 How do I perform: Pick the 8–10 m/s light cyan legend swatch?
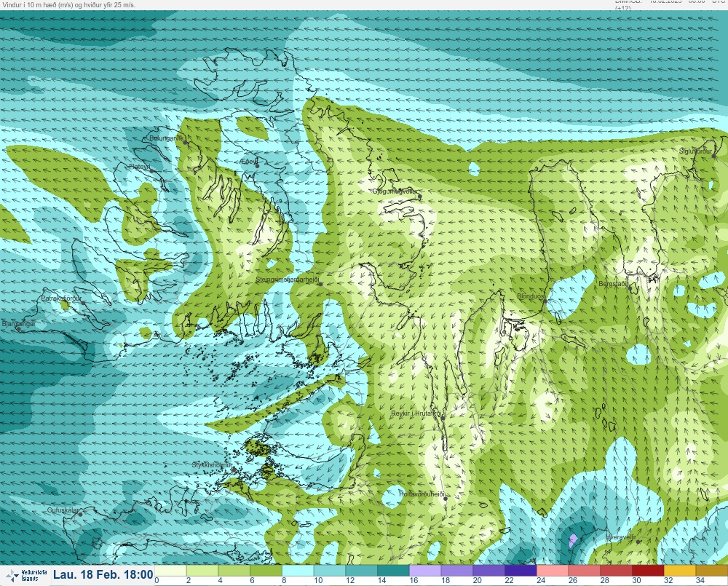click(x=298, y=570)
